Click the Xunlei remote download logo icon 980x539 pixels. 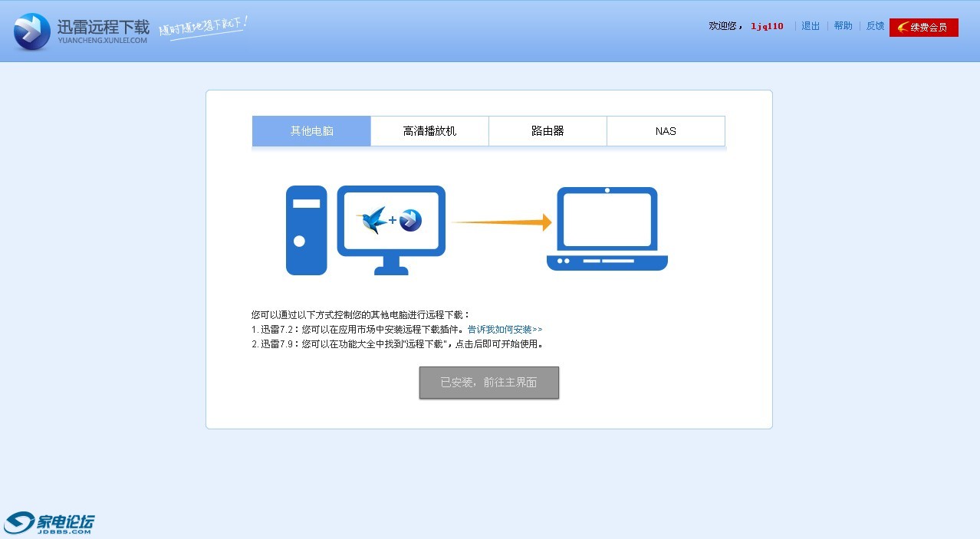(32, 31)
